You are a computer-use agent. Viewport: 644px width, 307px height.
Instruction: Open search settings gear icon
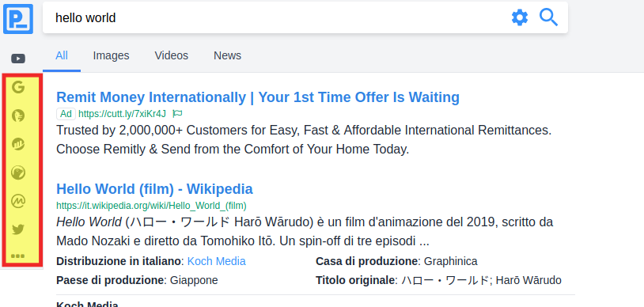pos(520,18)
